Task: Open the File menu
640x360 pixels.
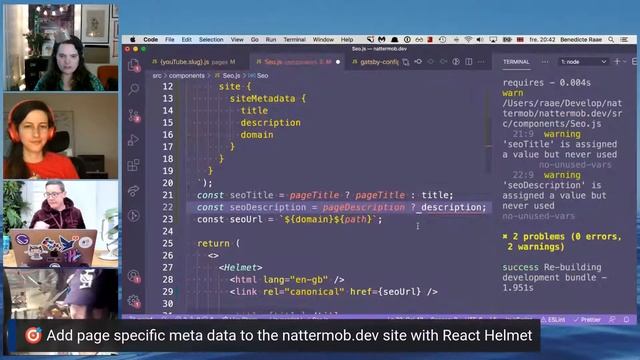Action: 170,40
